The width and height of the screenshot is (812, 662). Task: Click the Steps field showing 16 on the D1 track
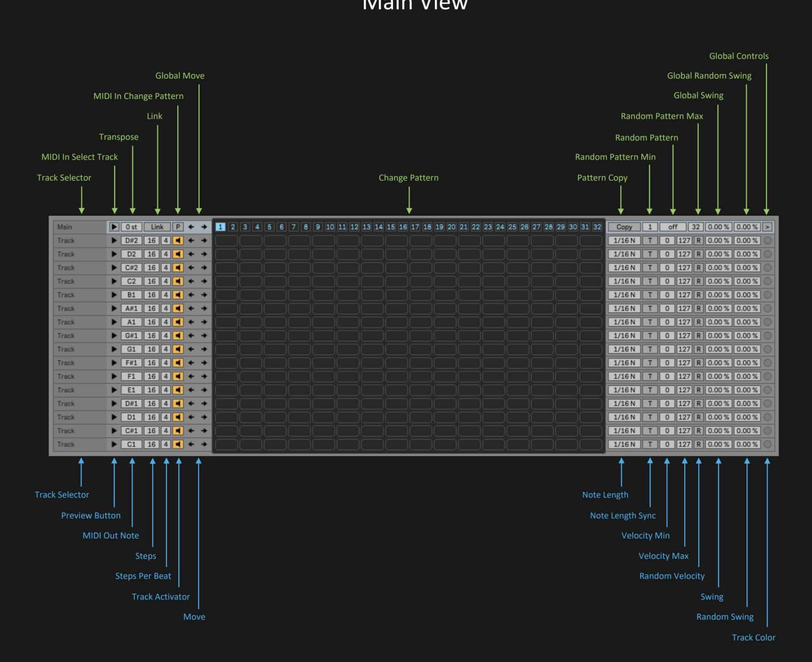click(x=151, y=417)
